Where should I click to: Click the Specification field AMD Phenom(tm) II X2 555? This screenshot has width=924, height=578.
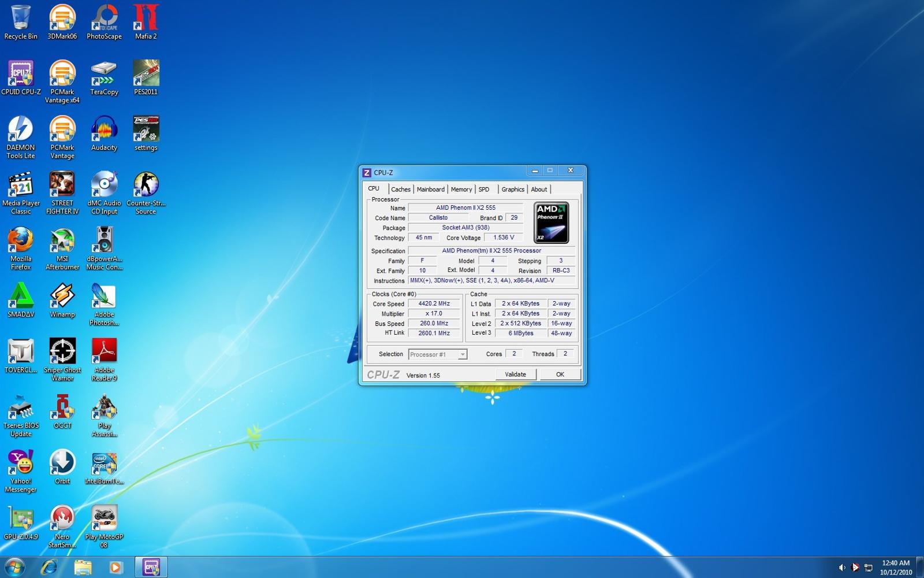(x=491, y=251)
